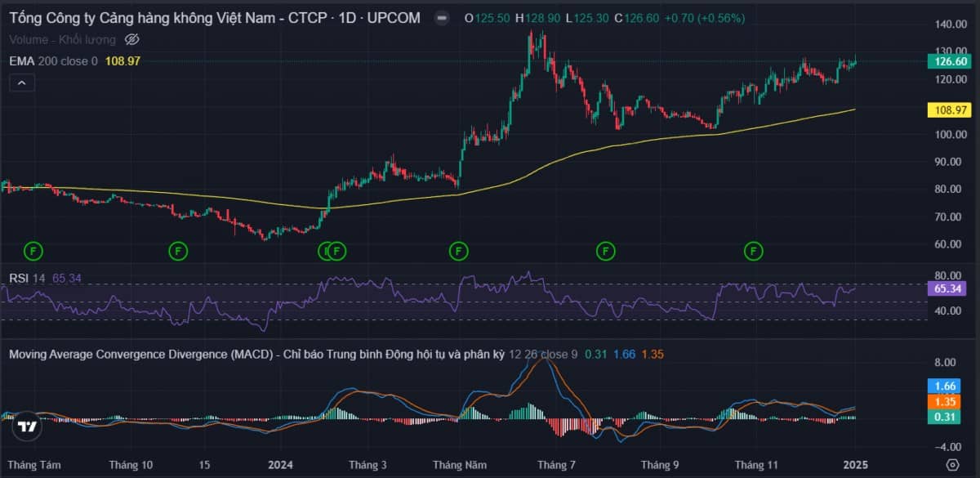Click the RSI 14 indicator legend
The height and width of the screenshot is (478, 980).
tap(27, 278)
